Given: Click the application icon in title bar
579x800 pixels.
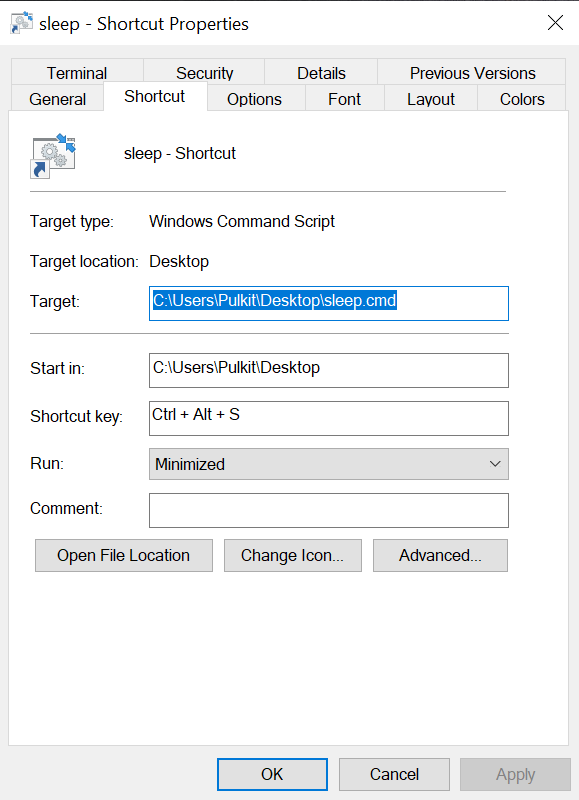Looking at the screenshot, I should pos(21,22).
